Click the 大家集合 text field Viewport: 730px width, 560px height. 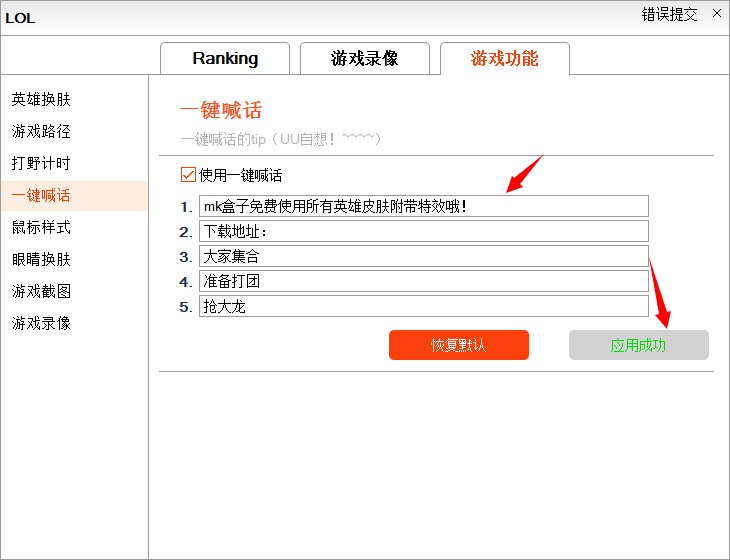pyautogui.click(x=423, y=256)
